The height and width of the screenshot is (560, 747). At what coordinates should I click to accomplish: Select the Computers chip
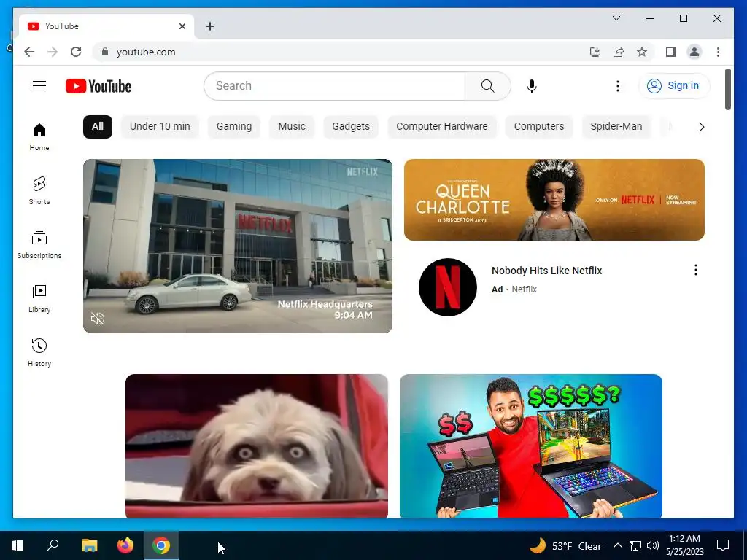tap(539, 127)
